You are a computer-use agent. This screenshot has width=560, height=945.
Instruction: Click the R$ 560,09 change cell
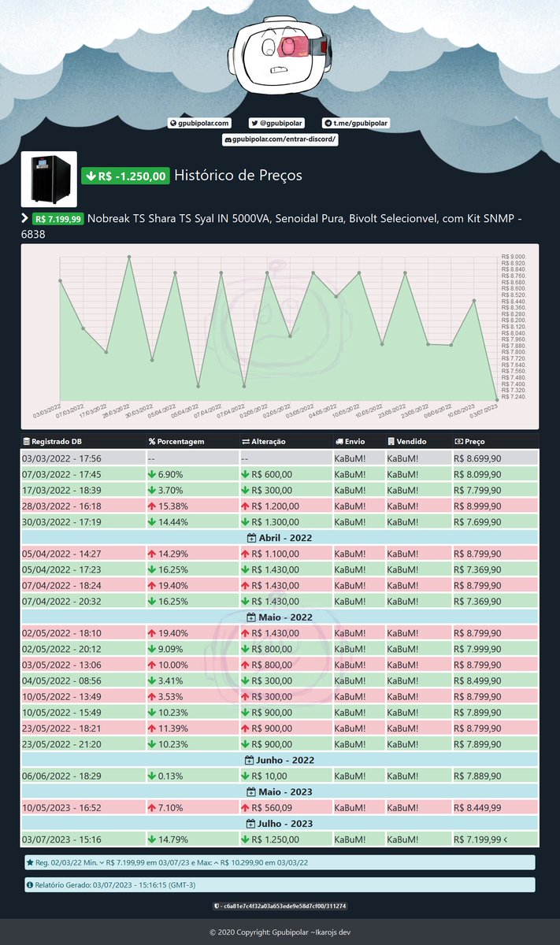click(285, 807)
